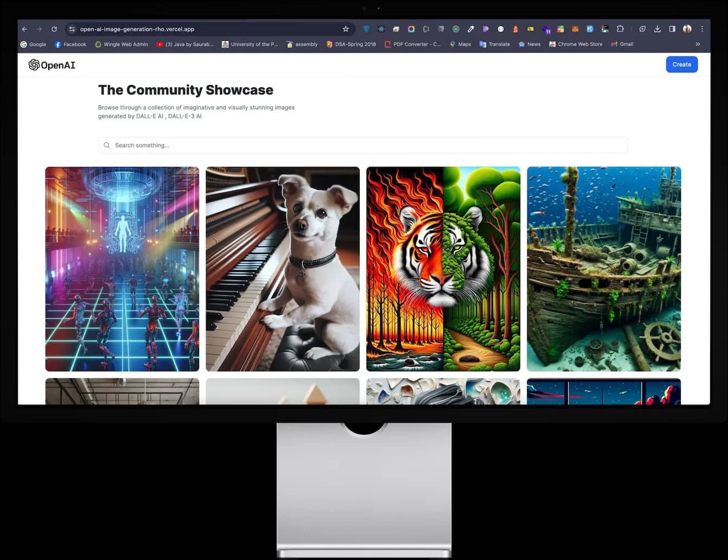Viewport: 728px width, 560px height.
Task: Open the MetaMask fox extension
Action: pos(575,29)
